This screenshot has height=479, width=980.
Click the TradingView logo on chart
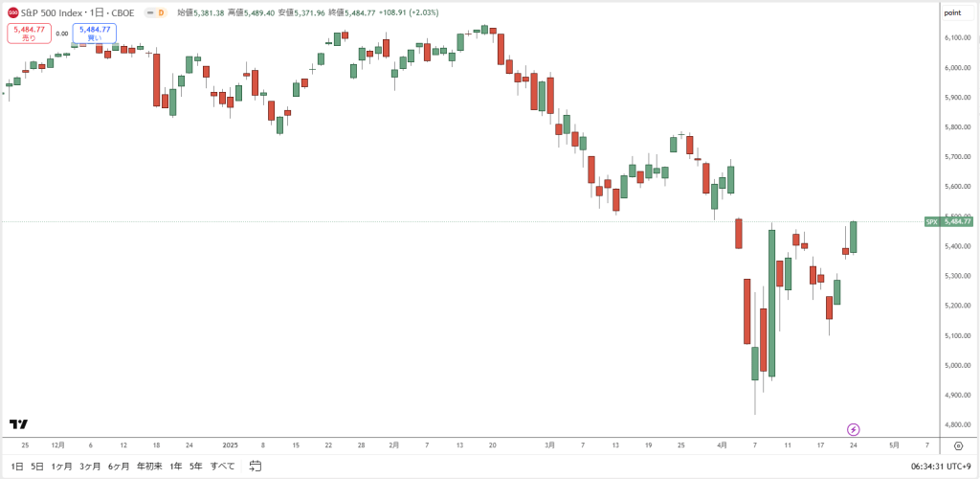click(19, 424)
